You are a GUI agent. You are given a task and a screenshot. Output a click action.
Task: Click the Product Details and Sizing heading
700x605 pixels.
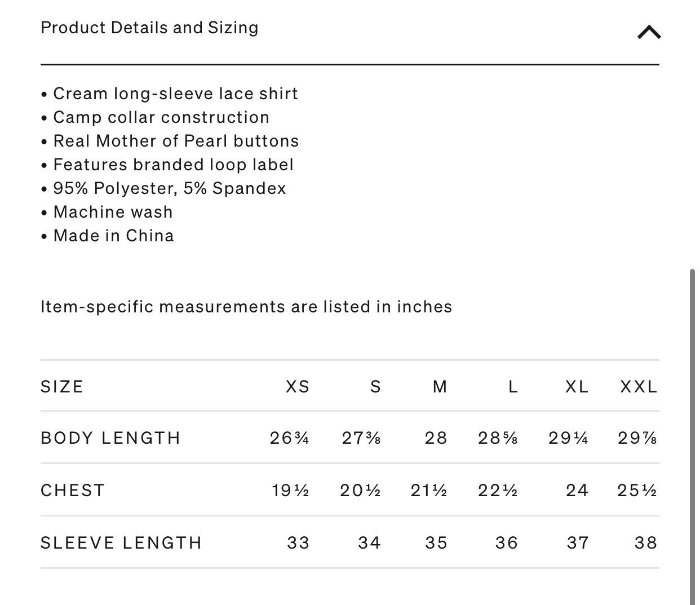point(149,28)
